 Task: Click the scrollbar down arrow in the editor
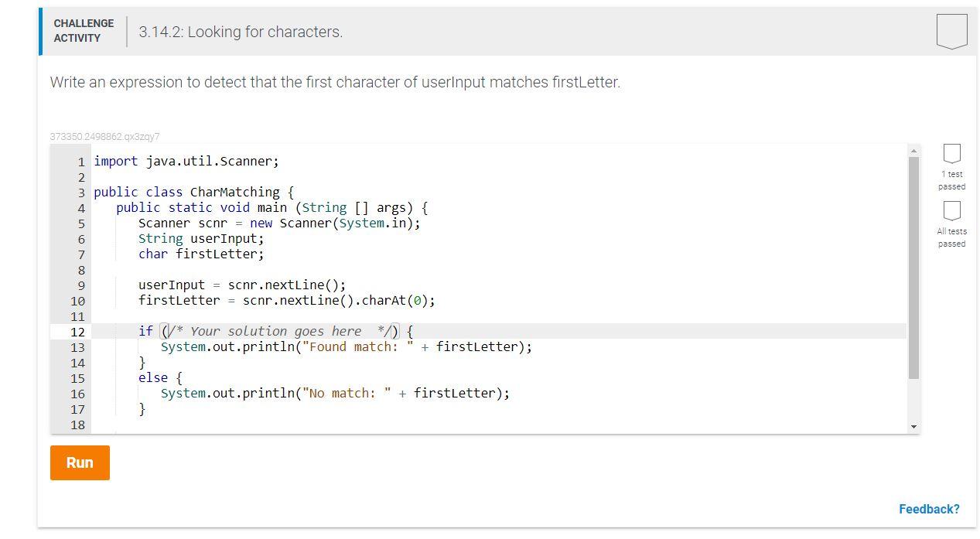[914, 425]
